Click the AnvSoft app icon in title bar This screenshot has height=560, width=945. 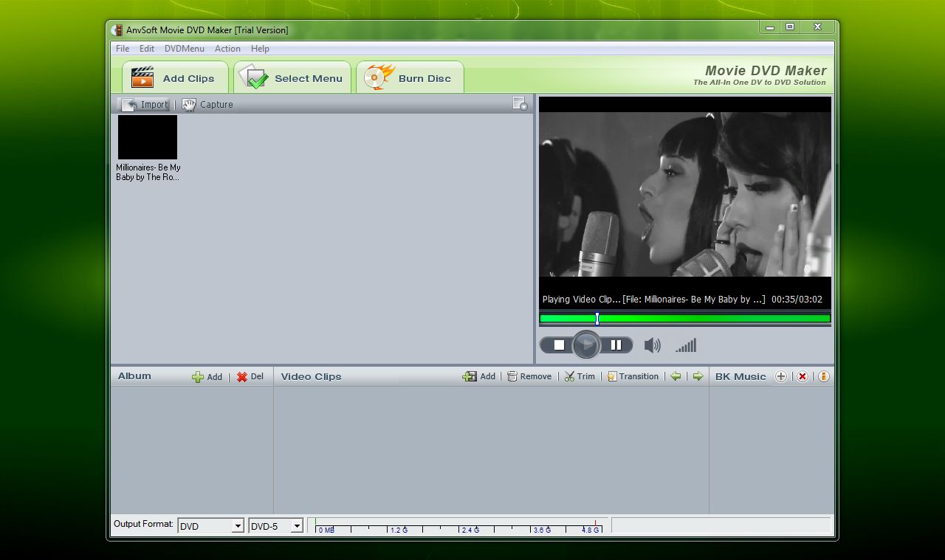(117, 30)
